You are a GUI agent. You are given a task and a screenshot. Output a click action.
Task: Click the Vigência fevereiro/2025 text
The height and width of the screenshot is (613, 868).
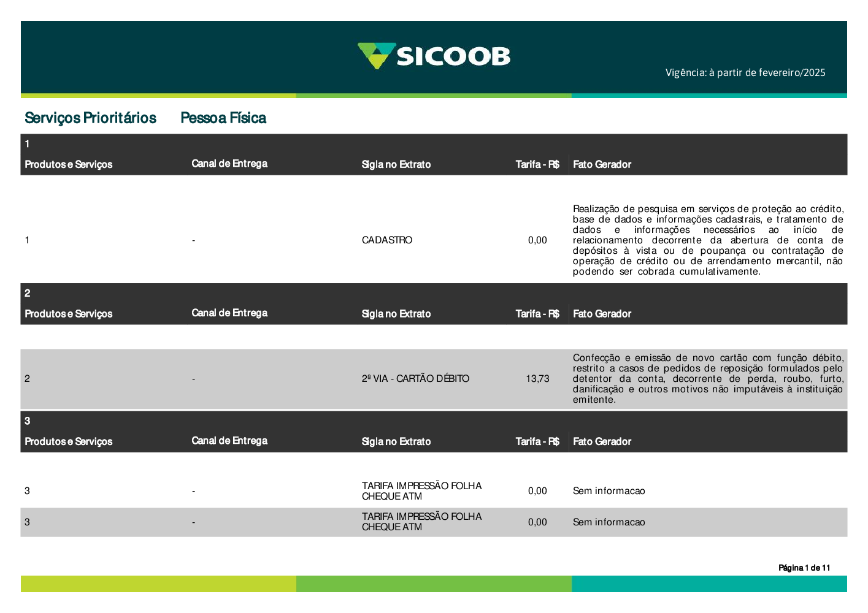click(x=745, y=72)
